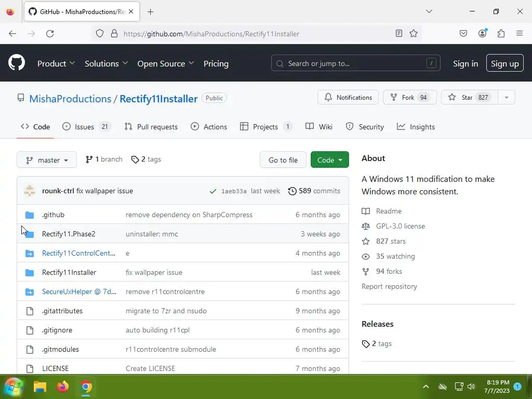The height and width of the screenshot is (399, 532).
Task: Open the Readme link in About
Action: click(x=382, y=211)
